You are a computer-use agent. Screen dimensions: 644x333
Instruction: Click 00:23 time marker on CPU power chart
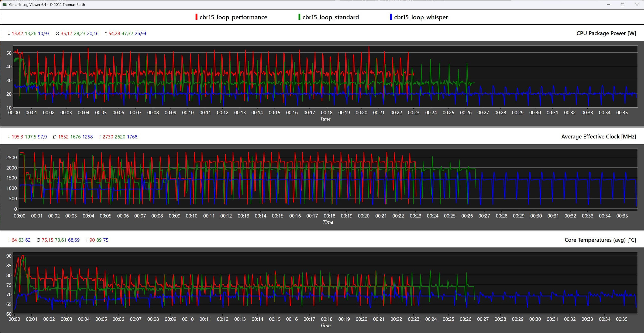click(414, 113)
